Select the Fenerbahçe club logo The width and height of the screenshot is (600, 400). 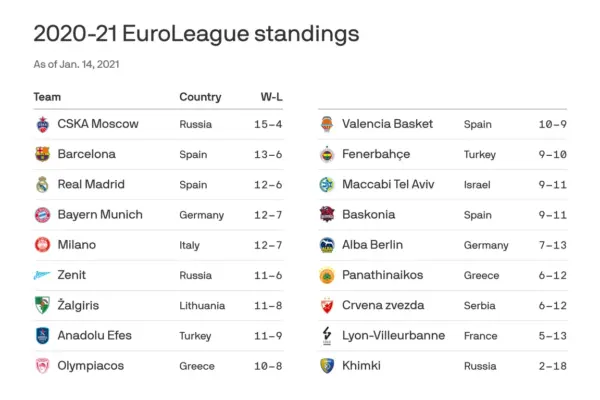[326, 155]
